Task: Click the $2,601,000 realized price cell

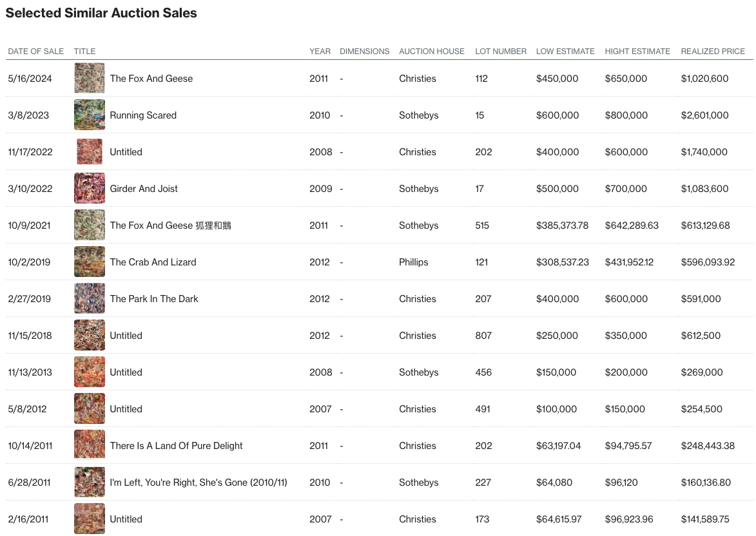Action: [704, 115]
